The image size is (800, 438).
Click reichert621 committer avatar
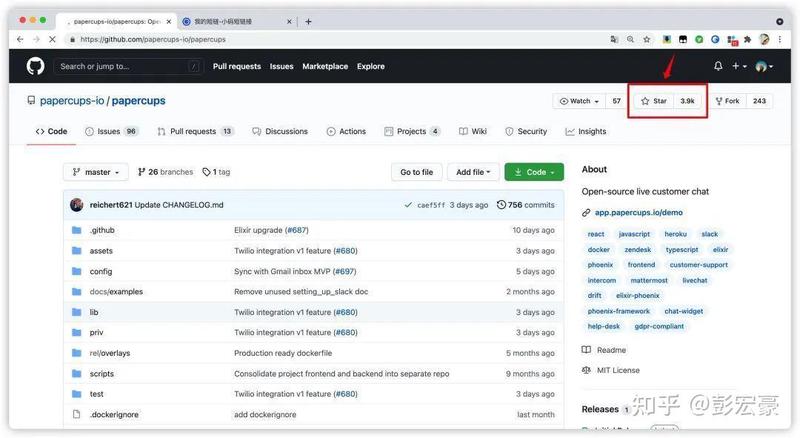[77, 205]
